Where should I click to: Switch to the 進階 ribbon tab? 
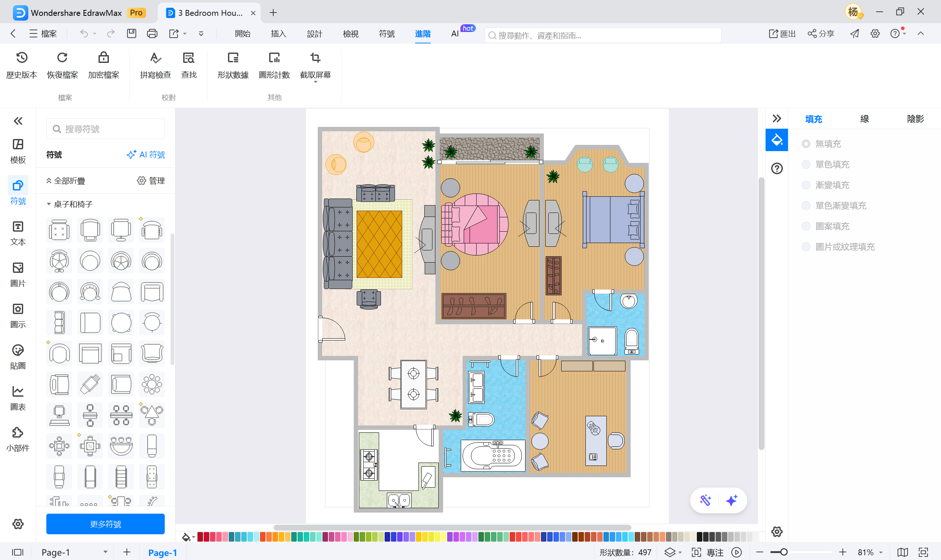click(x=423, y=33)
